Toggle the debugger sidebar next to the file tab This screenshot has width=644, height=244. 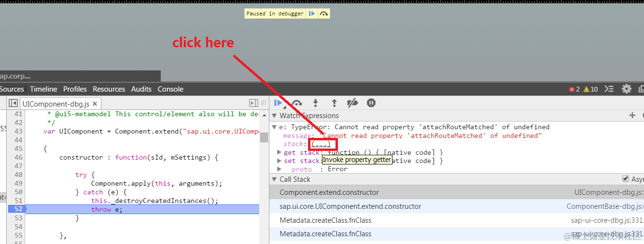click(253, 103)
